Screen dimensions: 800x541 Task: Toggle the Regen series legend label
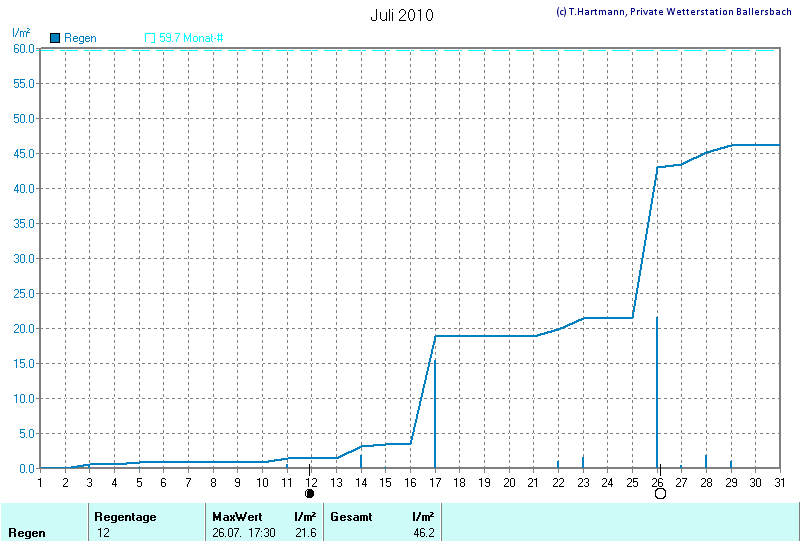tap(80, 38)
